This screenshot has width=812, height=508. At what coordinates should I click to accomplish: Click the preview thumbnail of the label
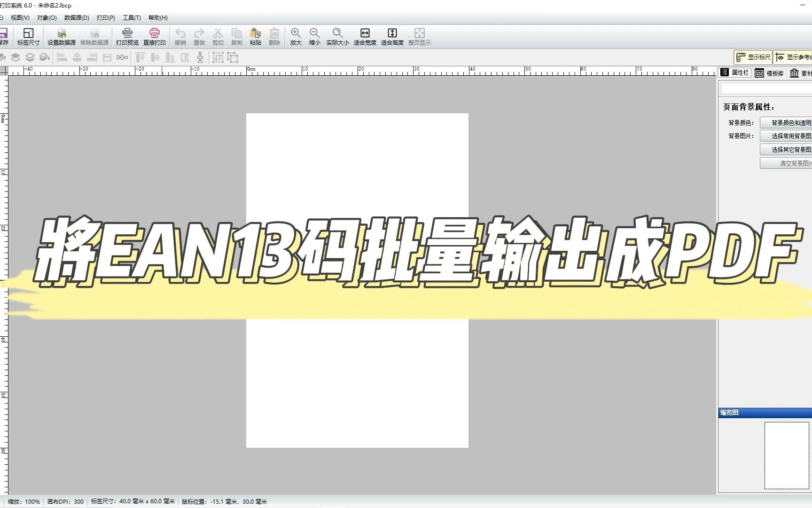click(787, 455)
